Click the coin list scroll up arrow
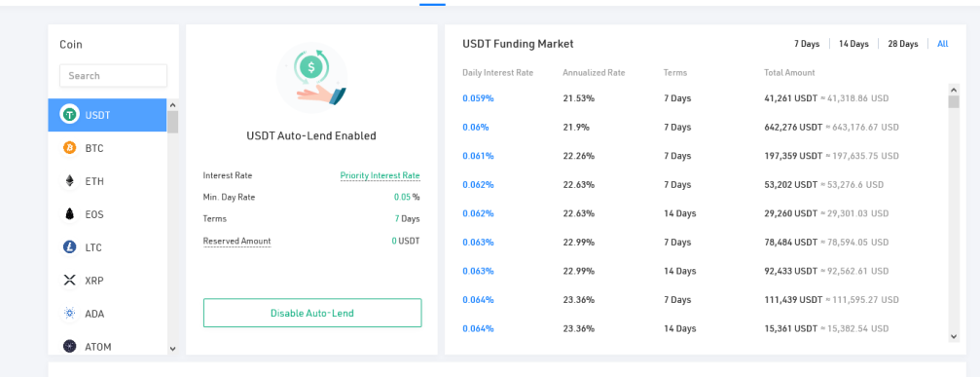The image size is (980, 377). (173, 105)
